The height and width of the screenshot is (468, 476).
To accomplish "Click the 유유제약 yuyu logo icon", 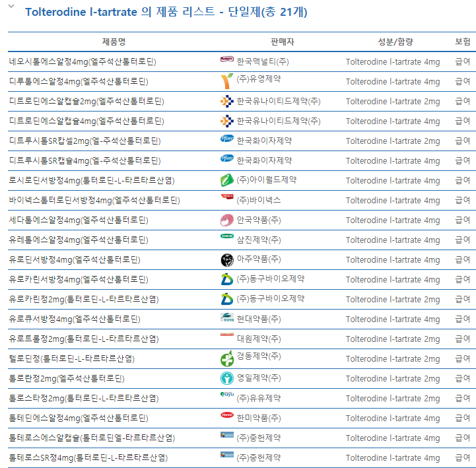I will pyautogui.click(x=226, y=394).
